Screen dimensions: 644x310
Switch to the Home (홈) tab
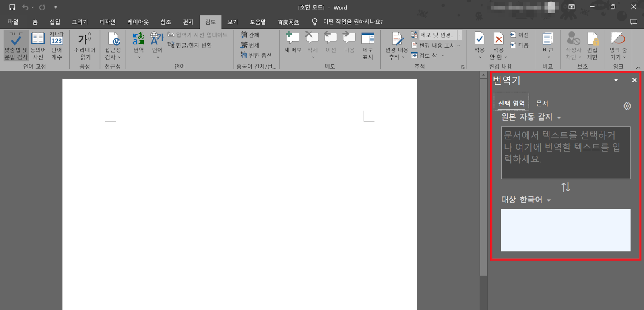[x=35, y=22]
